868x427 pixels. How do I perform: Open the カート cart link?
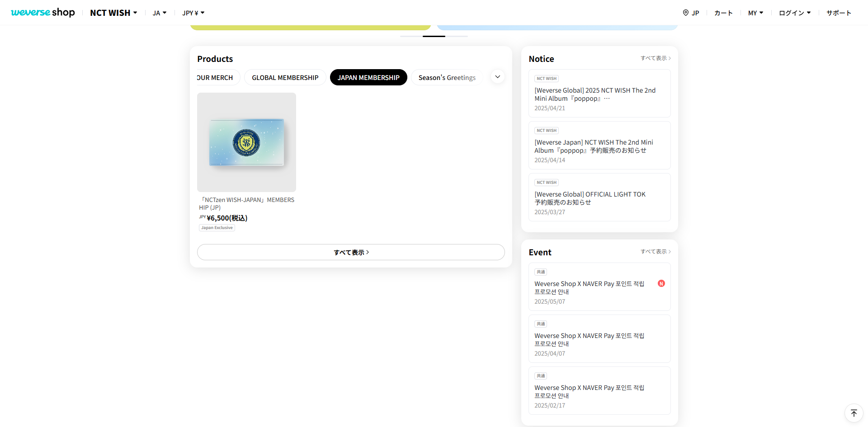[x=723, y=13]
